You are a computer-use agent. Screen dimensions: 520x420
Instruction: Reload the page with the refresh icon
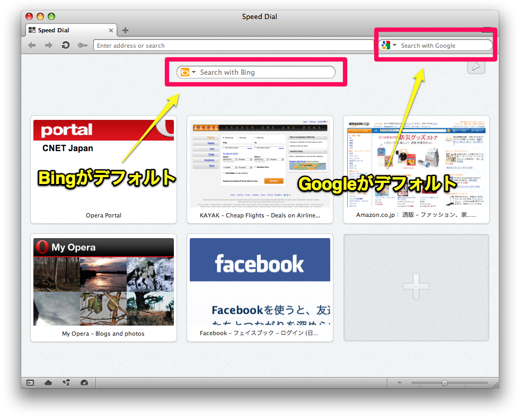[66, 45]
